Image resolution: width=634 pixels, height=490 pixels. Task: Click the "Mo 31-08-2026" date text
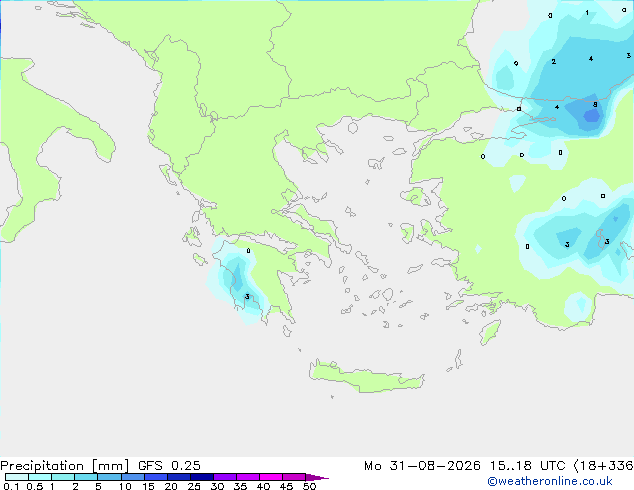[x=422, y=466]
